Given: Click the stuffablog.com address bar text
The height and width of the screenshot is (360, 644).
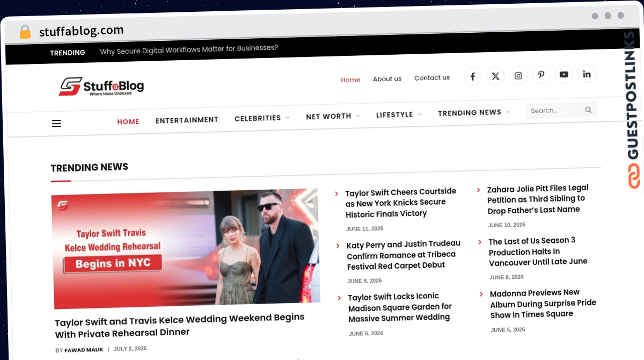Looking at the screenshot, I should point(81,31).
